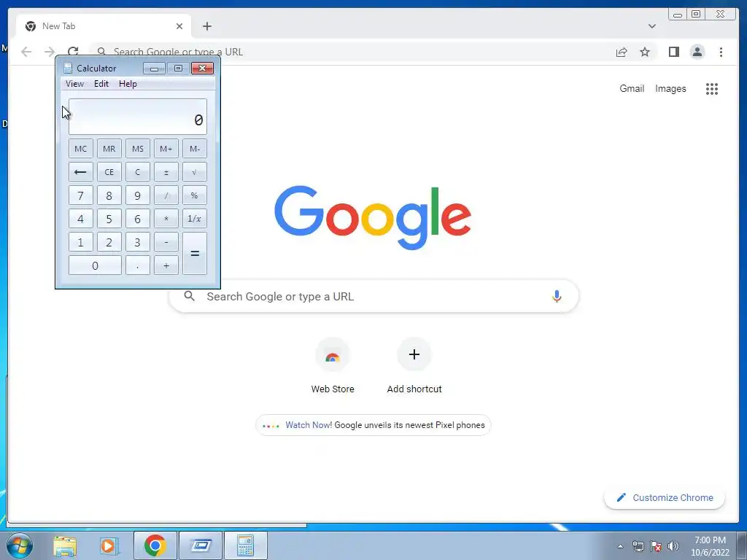Click the Calculator backspace arrow button
Screen dimensions: 747x560
pos(80,172)
